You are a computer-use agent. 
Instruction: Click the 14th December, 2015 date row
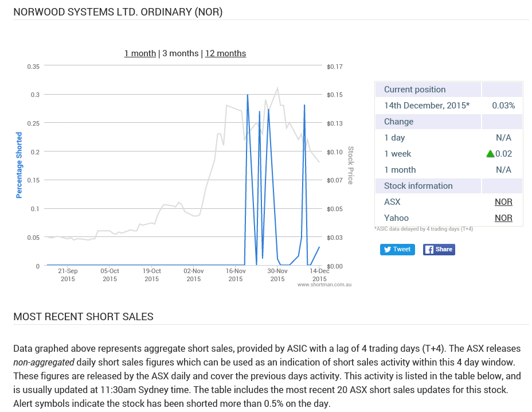[427, 106]
